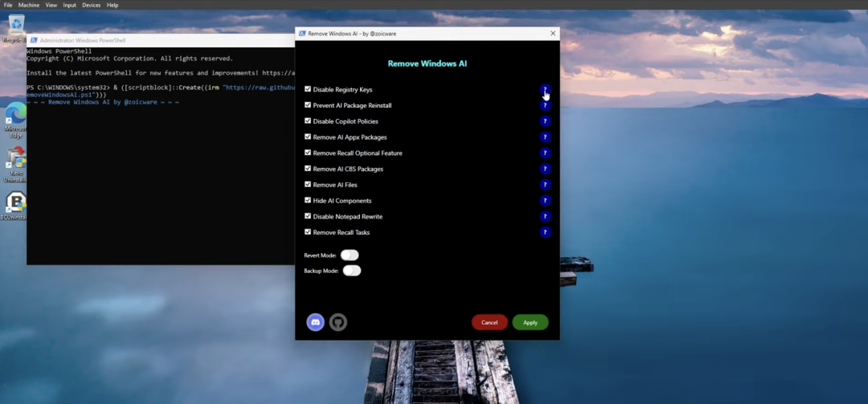Open the GitHub link icon
Viewport: 868px width, 404px height.
click(x=338, y=322)
